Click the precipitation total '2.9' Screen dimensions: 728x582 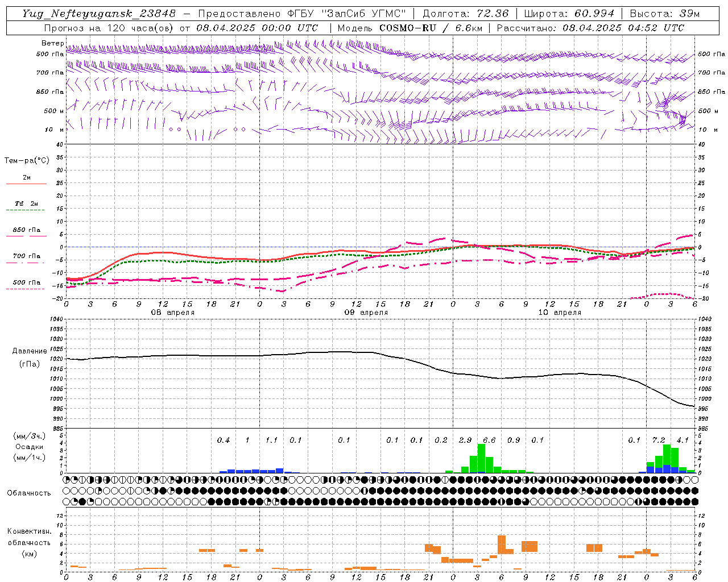[x=465, y=440]
